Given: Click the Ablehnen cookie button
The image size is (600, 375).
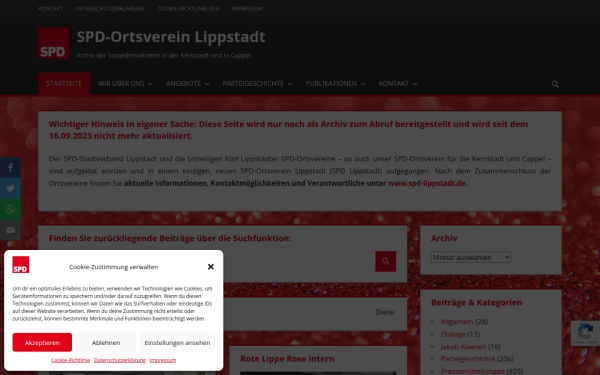Looking at the screenshot, I should coord(106,342).
